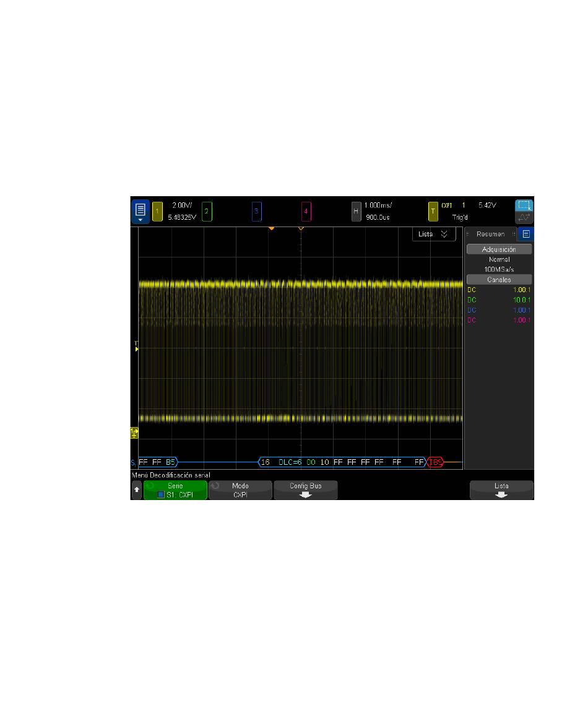Select channel 4 pink badge

[x=306, y=212]
